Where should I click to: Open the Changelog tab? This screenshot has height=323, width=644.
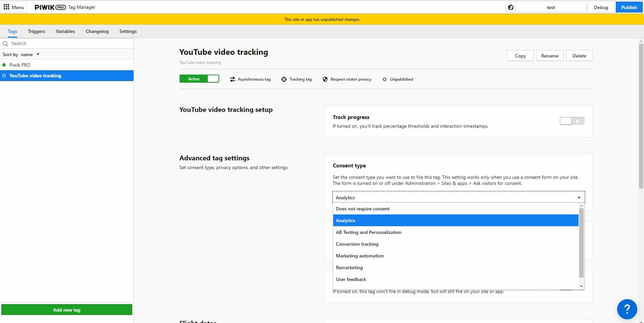click(97, 31)
